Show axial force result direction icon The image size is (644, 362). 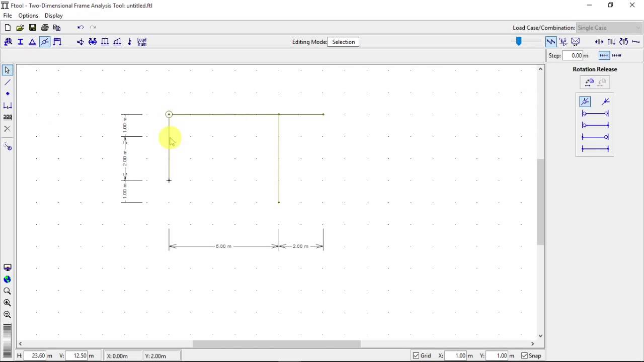(599, 42)
